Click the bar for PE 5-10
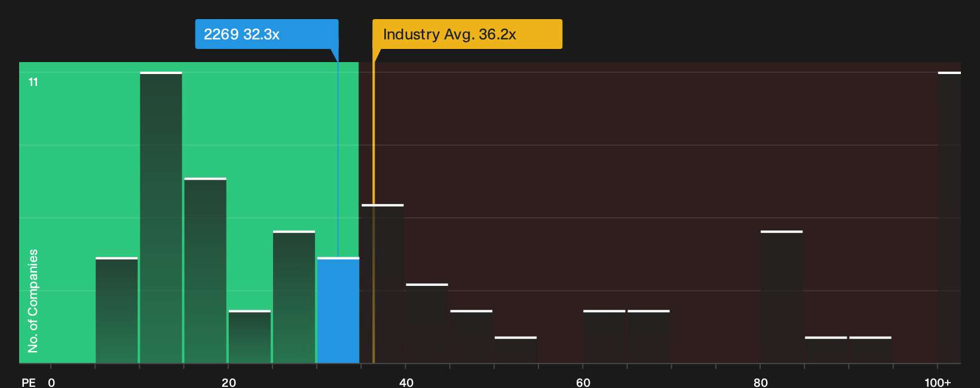980x388 pixels. [117, 310]
